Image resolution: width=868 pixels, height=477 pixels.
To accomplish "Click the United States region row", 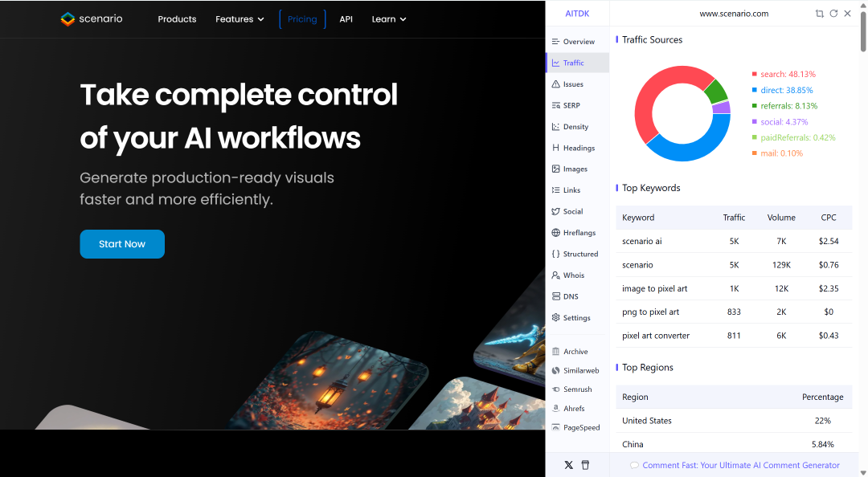I will [x=734, y=421].
